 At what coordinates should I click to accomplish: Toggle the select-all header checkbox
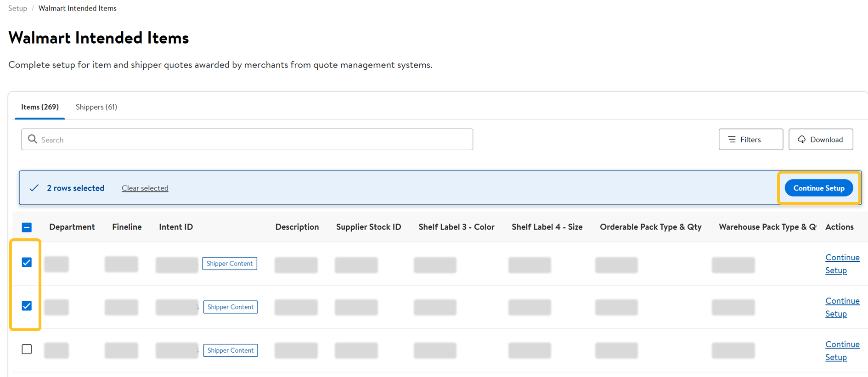(27, 227)
